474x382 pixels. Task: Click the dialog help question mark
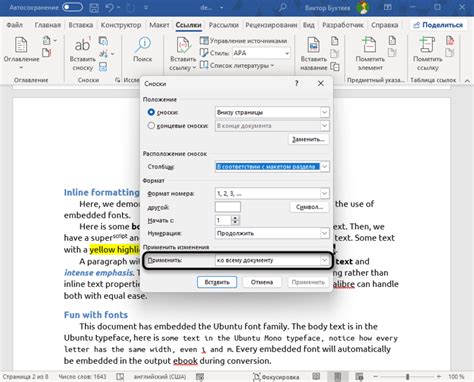pyautogui.click(x=297, y=83)
